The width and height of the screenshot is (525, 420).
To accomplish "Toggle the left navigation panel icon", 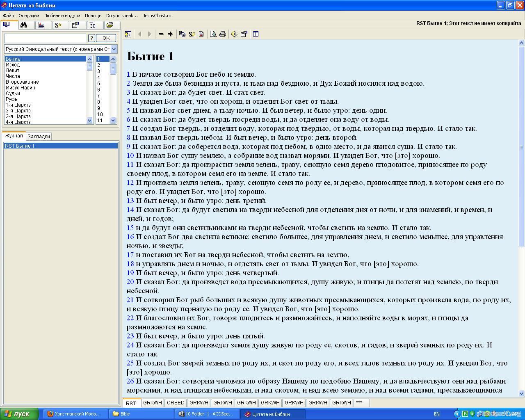I will (x=128, y=34).
